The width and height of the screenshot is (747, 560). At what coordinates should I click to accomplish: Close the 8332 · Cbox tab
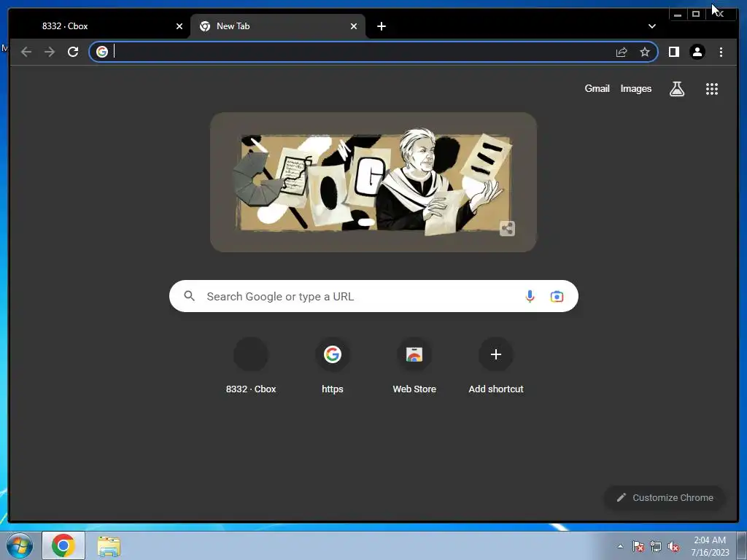point(179,26)
